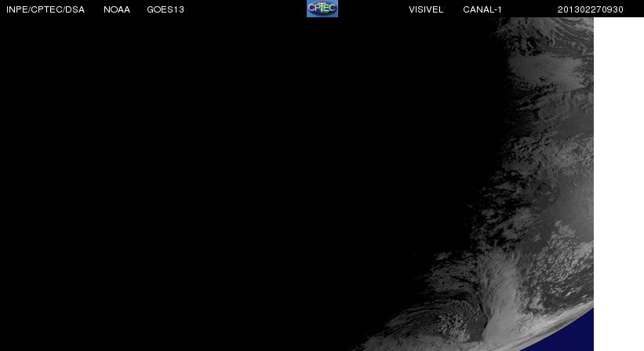Click the CANAL-1 label

click(x=482, y=9)
